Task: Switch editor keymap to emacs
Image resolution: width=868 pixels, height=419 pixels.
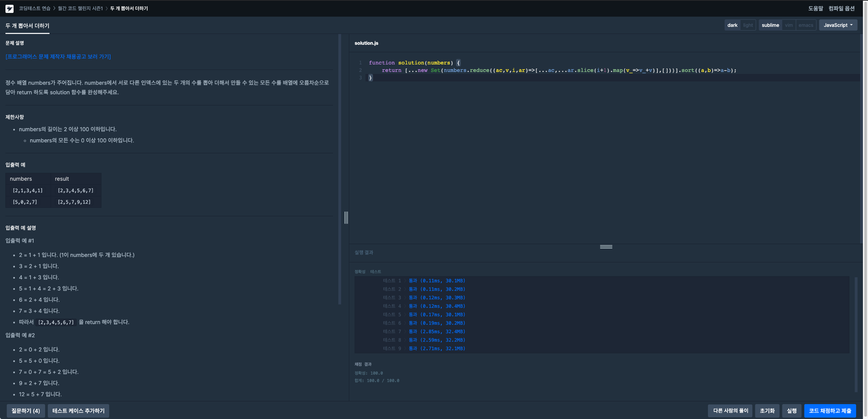Action: 806,25
